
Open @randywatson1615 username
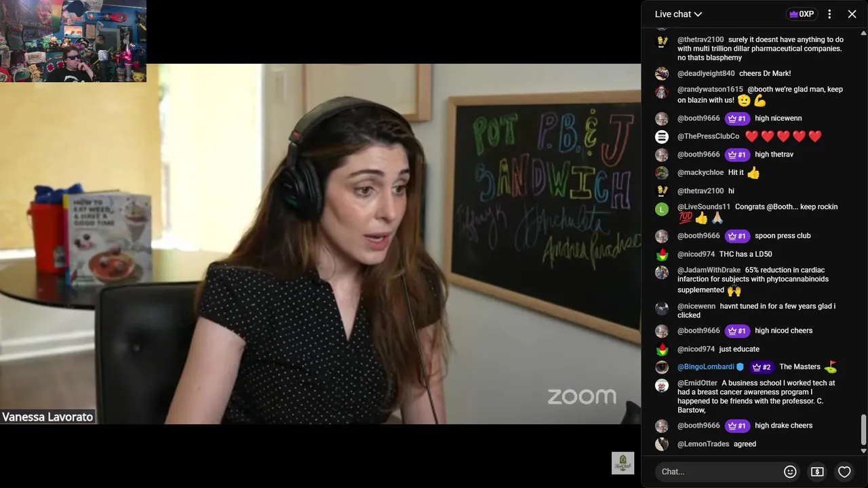click(x=710, y=89)
